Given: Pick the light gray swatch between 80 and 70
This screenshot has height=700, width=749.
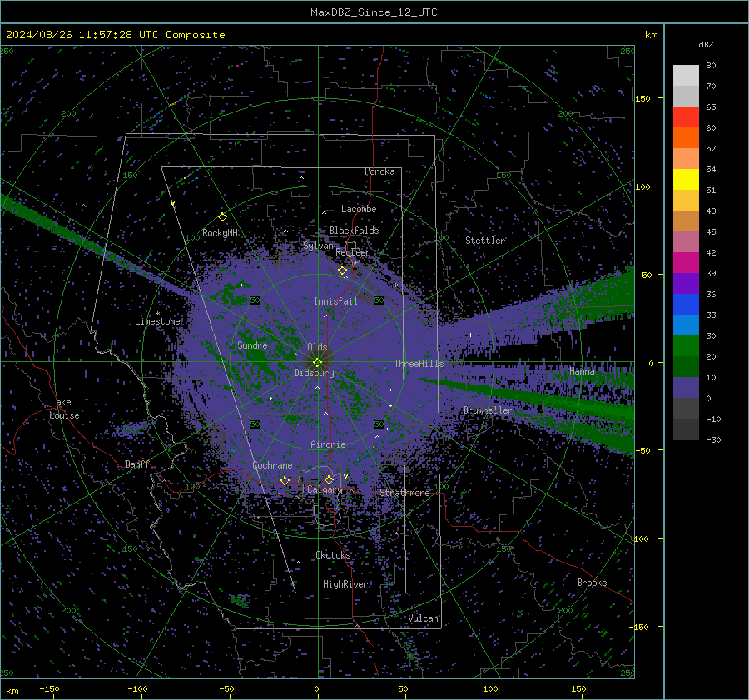Looking at the screenshot, I should coord(686,76).
